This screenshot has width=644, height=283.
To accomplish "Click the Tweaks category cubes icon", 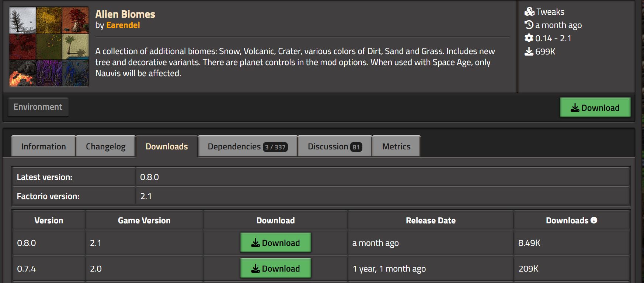I will (529, 12).
